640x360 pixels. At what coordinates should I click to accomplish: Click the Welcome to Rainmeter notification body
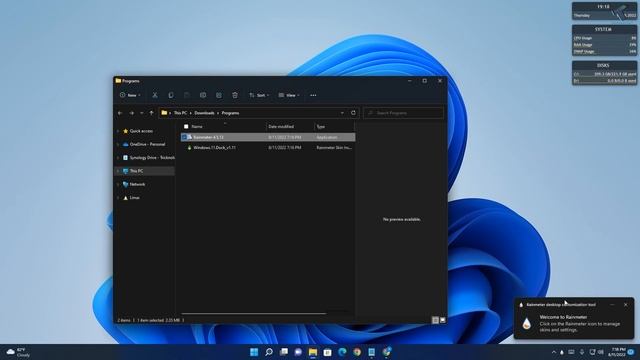[573, 323]
